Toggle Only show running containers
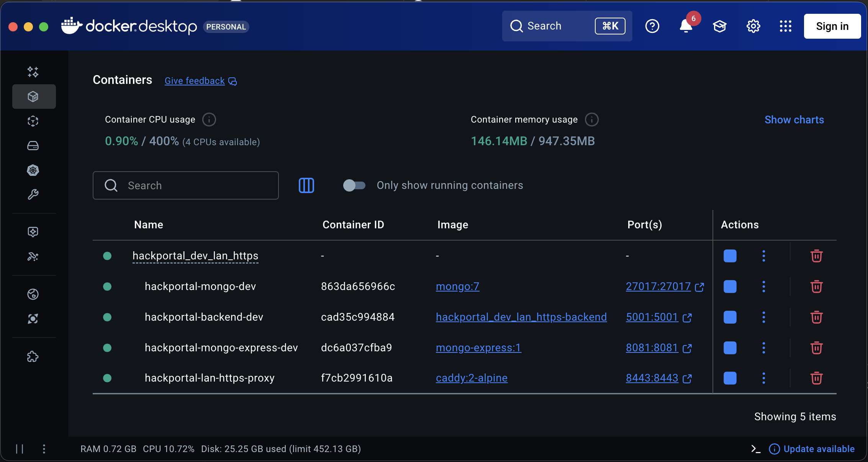 [354, 185]
